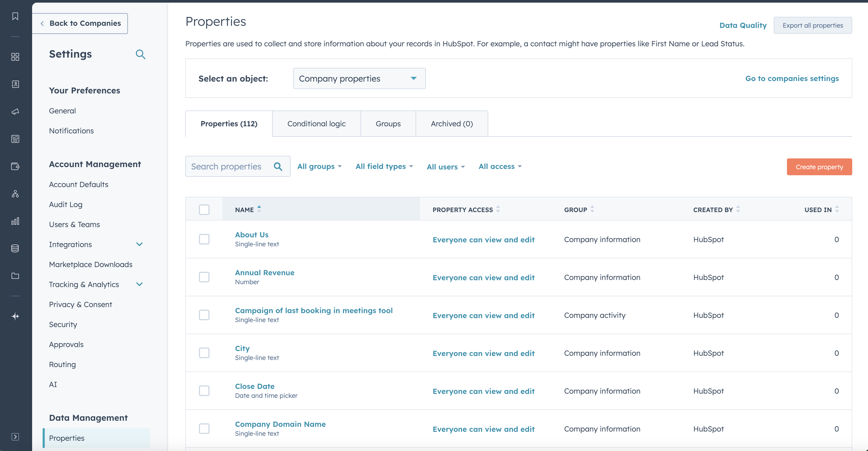Click the Breeze AI sparkle icon
The width and height of the screenshot is (868, 451).
tap(15, 316)
